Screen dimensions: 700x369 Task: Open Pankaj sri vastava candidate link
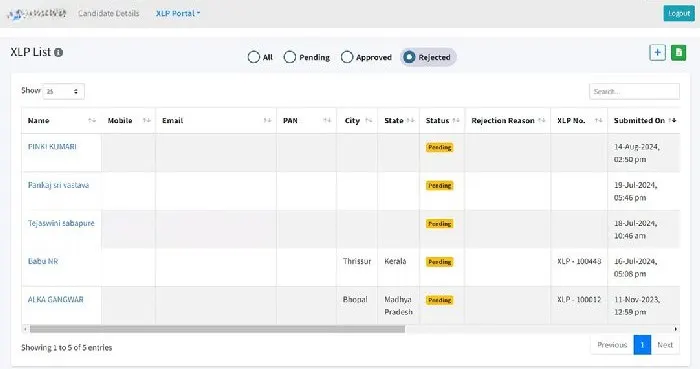pos(58,185)
